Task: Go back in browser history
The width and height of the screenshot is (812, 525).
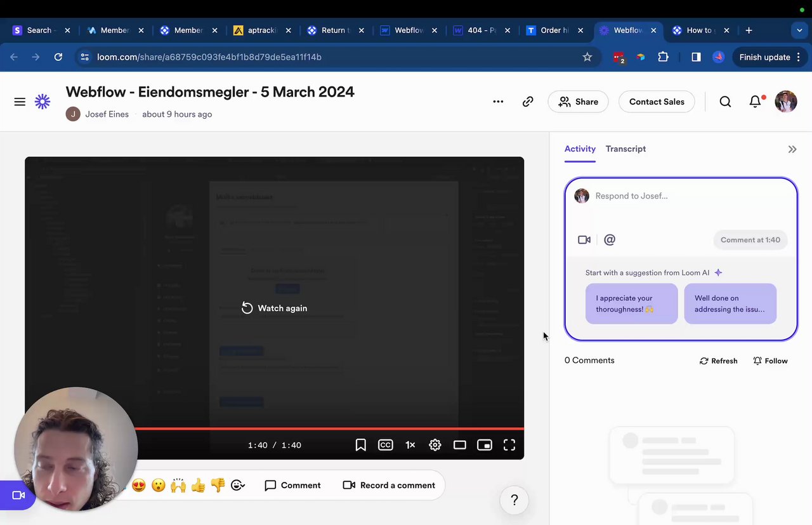Action: [14, 57]
